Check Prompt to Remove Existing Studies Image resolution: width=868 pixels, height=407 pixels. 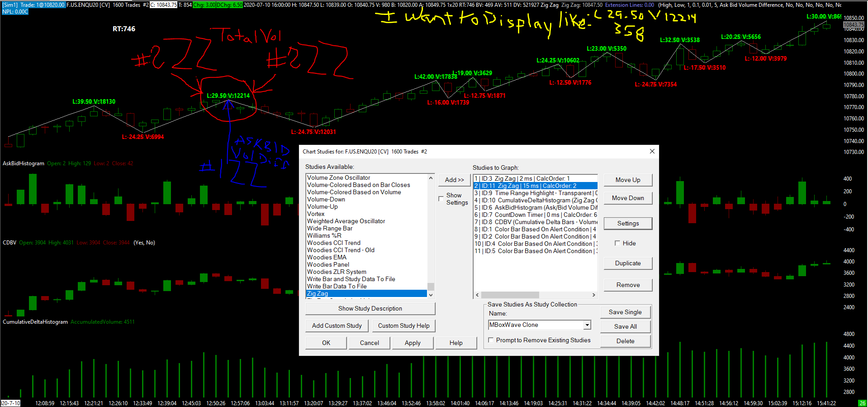click(491, 340)
